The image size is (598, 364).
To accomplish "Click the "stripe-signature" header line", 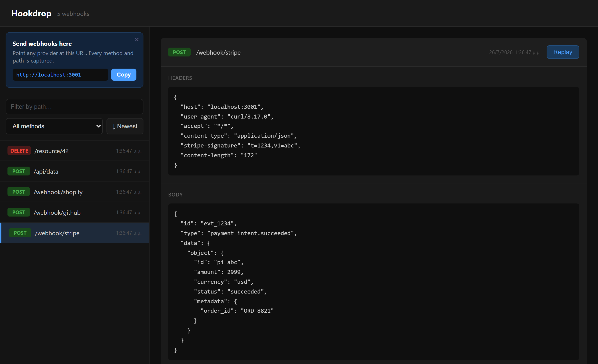I will 240,145.
